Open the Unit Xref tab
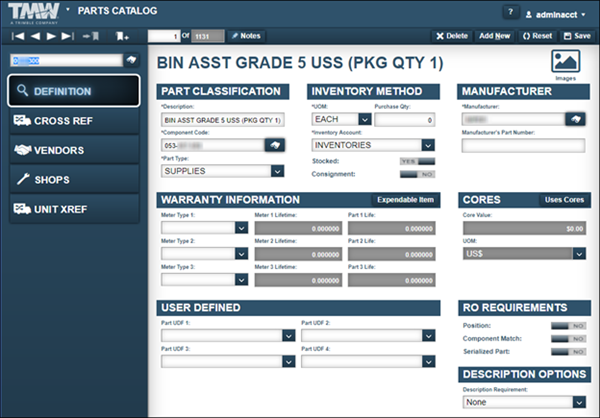600x418 pixels. (x=74, y=209)
